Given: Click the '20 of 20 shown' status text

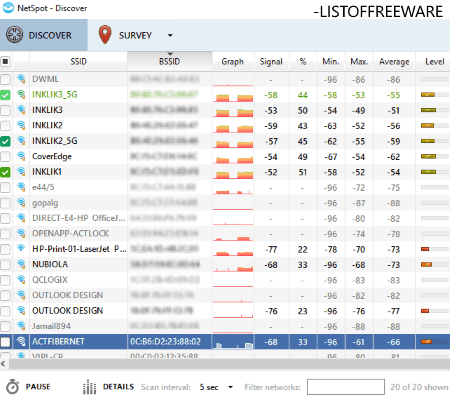Looking at the screenshot, I should click(419, 387).
